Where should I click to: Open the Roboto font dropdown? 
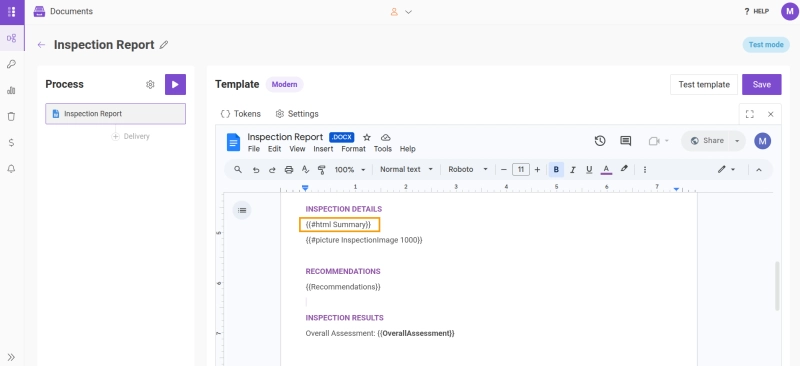(468, 169)
